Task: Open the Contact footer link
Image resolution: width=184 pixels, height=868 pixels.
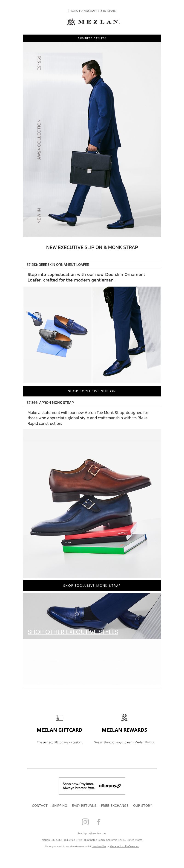Action: coord(40,805)
